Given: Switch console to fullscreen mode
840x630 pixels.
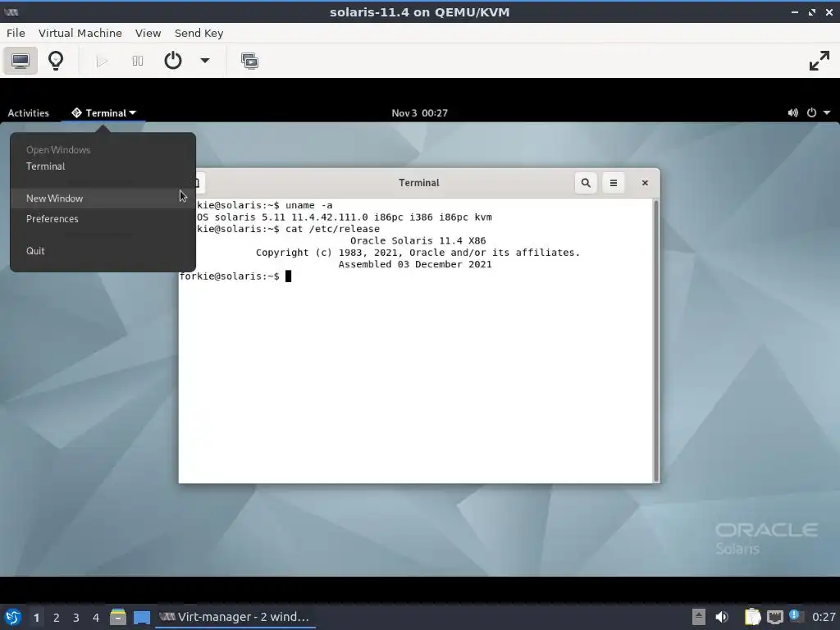Looking at the screenshot, I should point(819,61).
